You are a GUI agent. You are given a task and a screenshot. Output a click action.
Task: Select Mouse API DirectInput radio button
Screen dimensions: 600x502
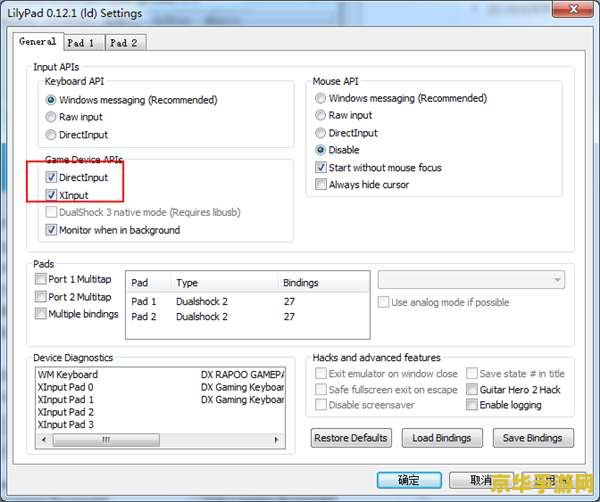321,133
